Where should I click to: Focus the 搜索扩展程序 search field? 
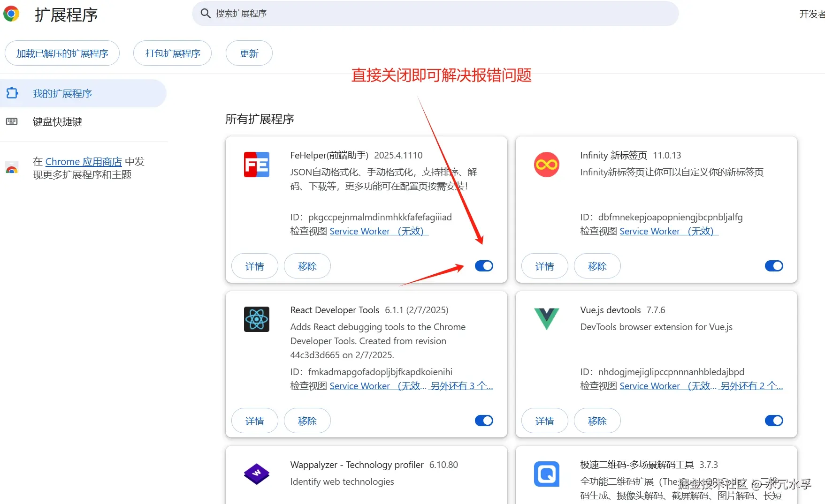tap(435, 14)
